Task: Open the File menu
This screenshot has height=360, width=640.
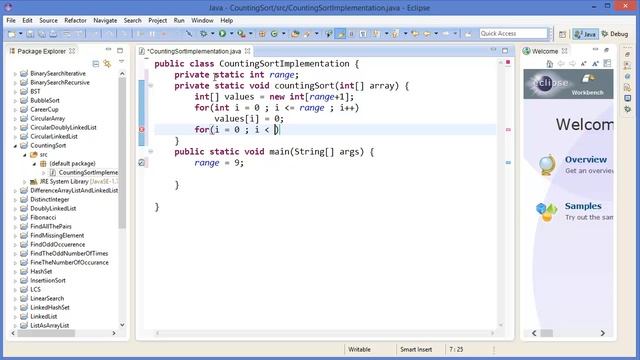Action: click(11, 20)
